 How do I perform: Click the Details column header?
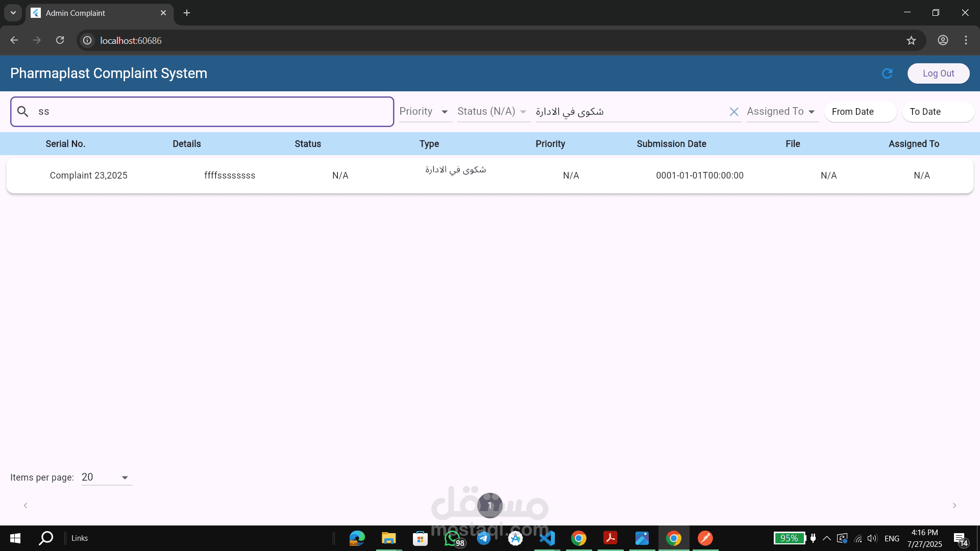coord(187,144)
